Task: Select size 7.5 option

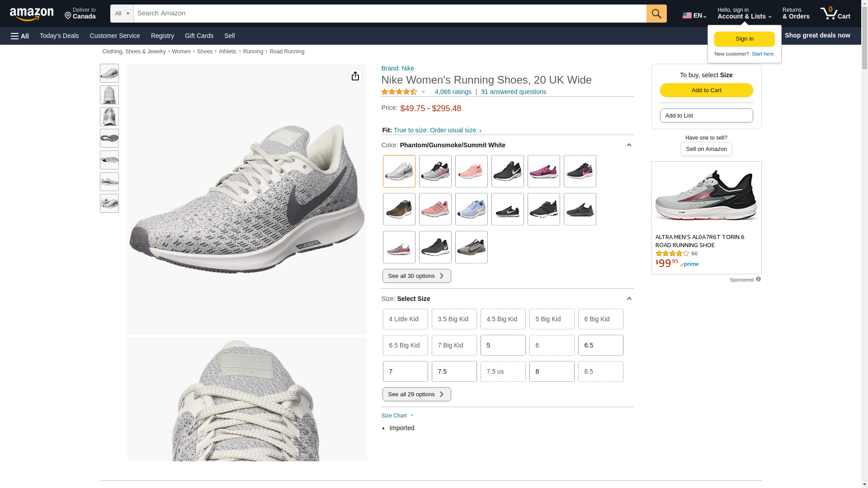Action: [x=454, y=371]
